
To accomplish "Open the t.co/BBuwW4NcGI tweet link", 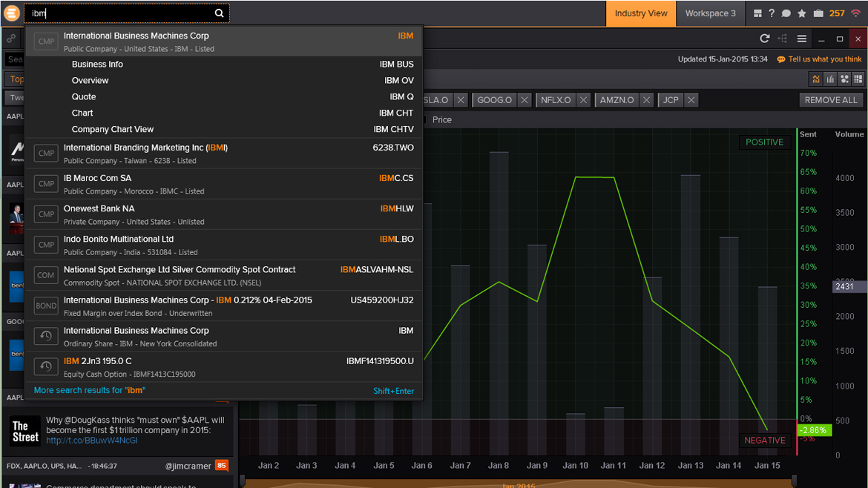I will 92,441.
